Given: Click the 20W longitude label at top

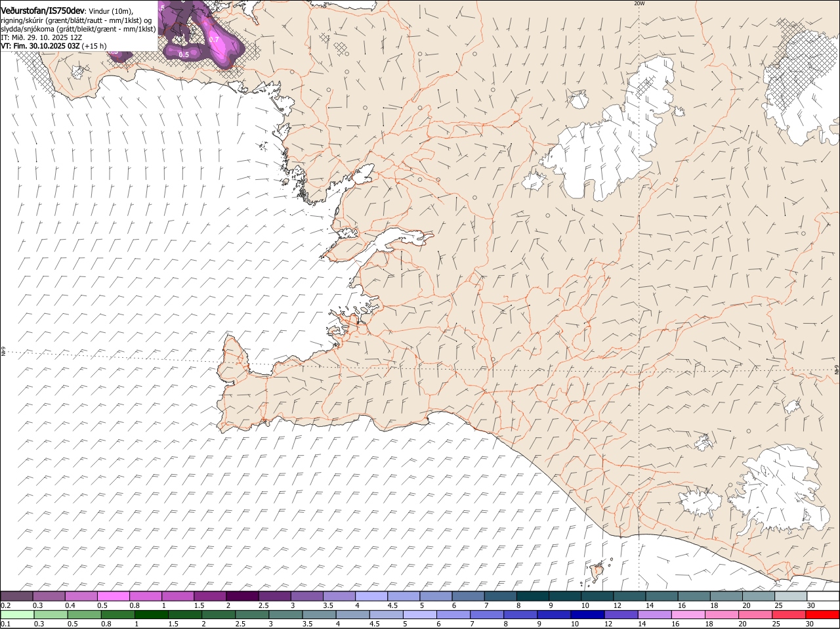Looking at the screenshot, I should point(640,3).
